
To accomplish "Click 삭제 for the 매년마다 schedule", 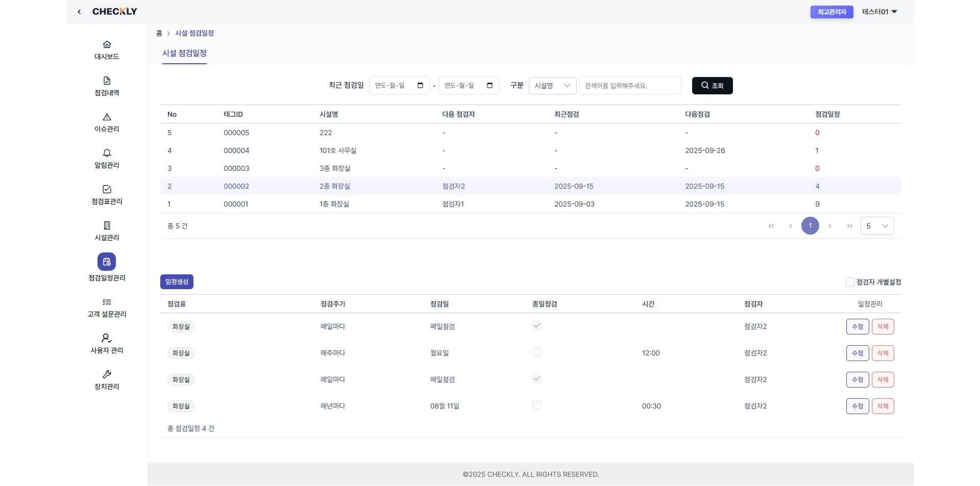I will tap(883, 406).
